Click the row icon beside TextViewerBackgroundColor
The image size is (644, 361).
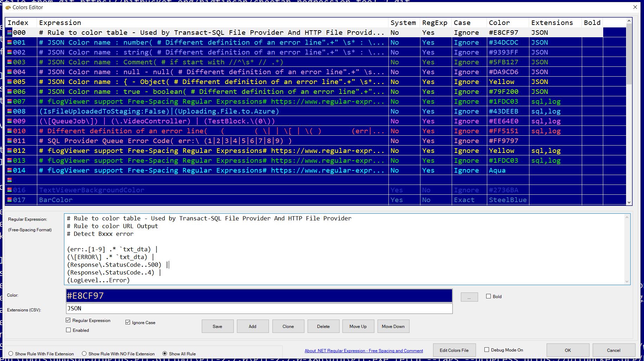[x=10, y=190]
